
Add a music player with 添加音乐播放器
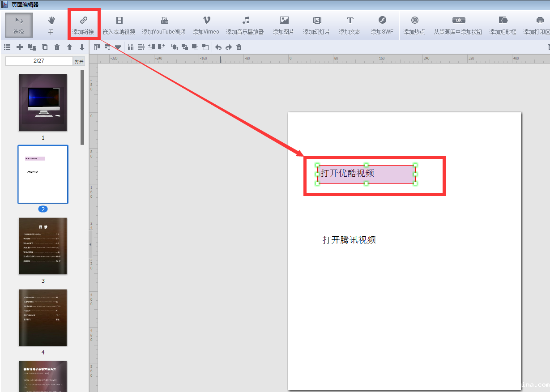(x=245, y=25)
